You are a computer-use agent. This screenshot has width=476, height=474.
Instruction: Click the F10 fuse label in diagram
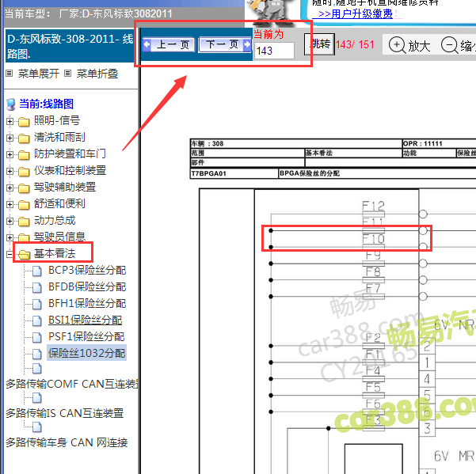(x=373, y=239)
